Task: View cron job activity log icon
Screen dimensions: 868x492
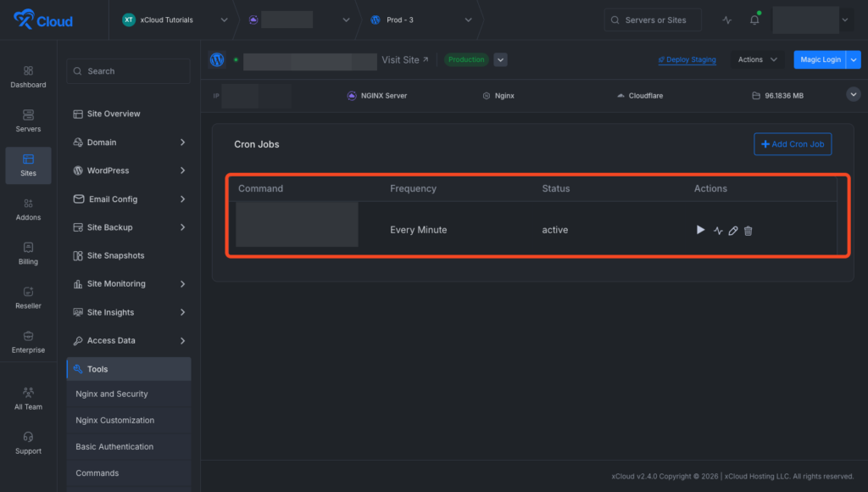Action: pyautogui.click(x=718, y=231)
